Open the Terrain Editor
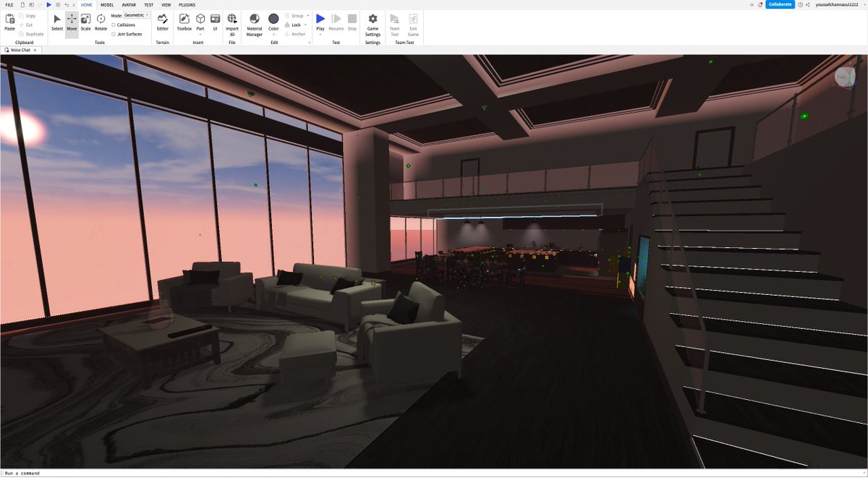 [x=163, y=22]
